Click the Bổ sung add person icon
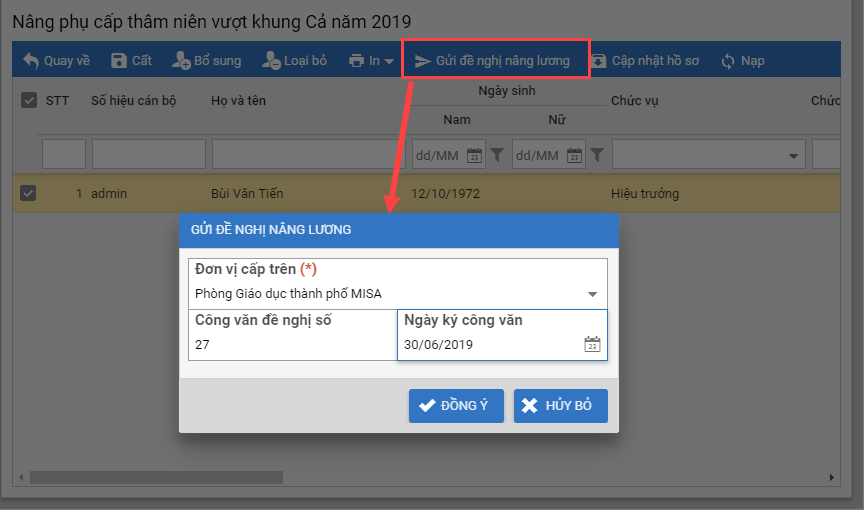 pos(181,61)
